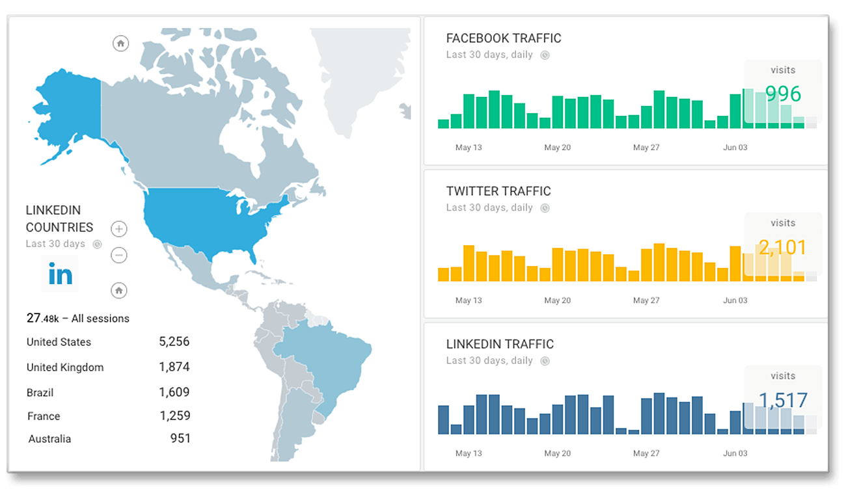Click the Twitter visits value 2,101

(782, 247)
